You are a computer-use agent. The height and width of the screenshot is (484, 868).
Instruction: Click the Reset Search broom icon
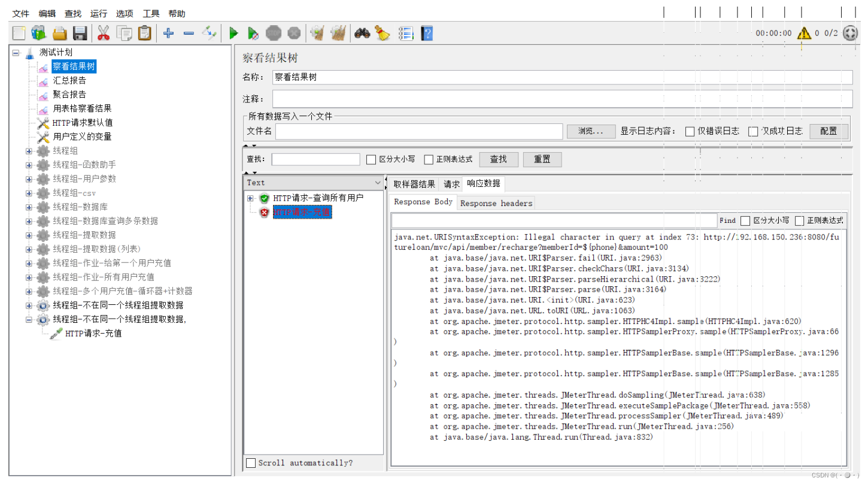click(383, 33)
